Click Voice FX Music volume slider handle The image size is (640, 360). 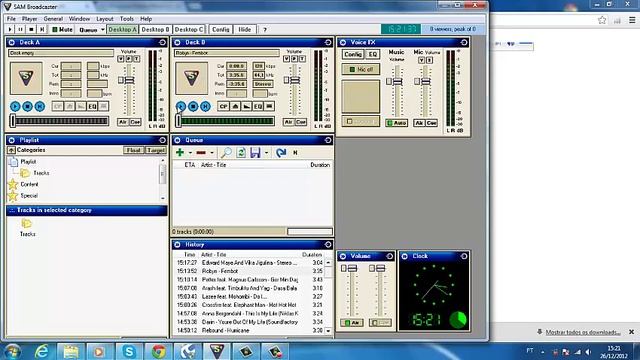tap(397, 82)
